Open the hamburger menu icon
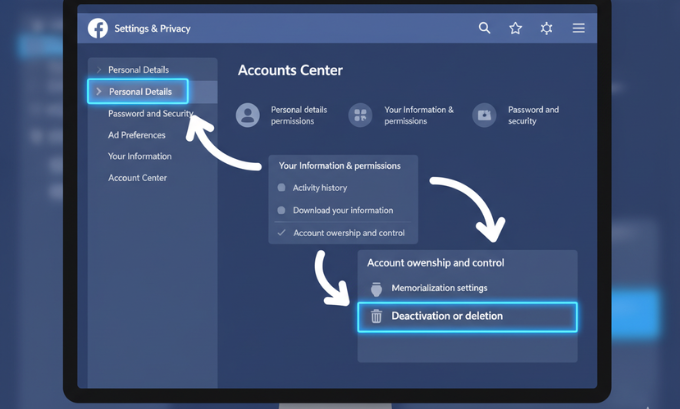Viewport: 680px width, 409px height. point(578,29)
